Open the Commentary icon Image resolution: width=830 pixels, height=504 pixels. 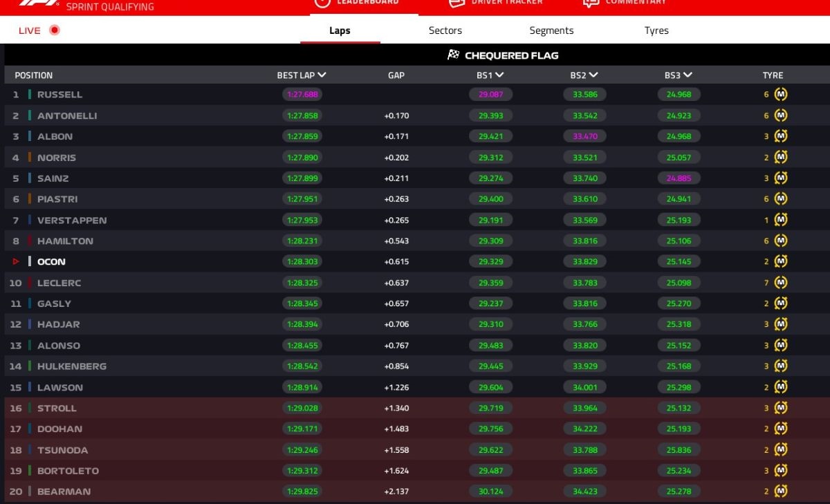click(x=590, y=3)
